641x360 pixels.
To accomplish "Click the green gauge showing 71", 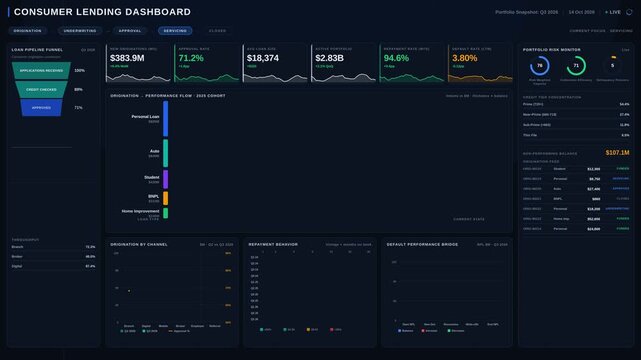I will pyautogui.click(x=576, y=66).
